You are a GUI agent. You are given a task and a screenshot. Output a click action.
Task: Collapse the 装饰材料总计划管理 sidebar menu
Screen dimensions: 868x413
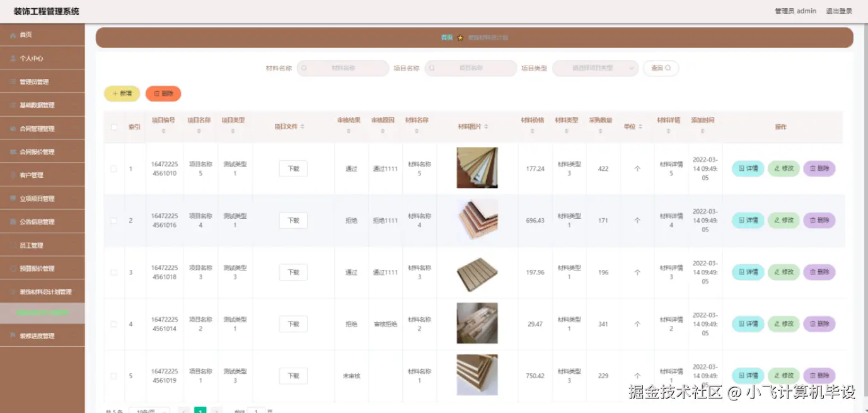(42, 291)
